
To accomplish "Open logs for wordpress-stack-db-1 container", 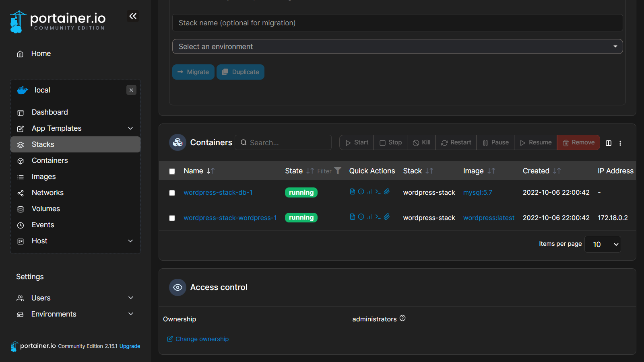I will 353,191.
